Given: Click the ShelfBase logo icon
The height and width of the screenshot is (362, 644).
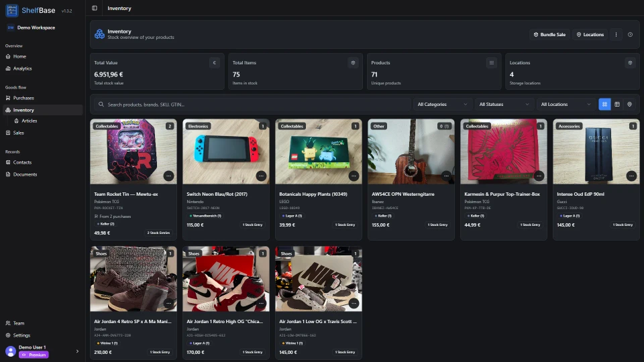Looking at the screenshot, I should 11,10.
